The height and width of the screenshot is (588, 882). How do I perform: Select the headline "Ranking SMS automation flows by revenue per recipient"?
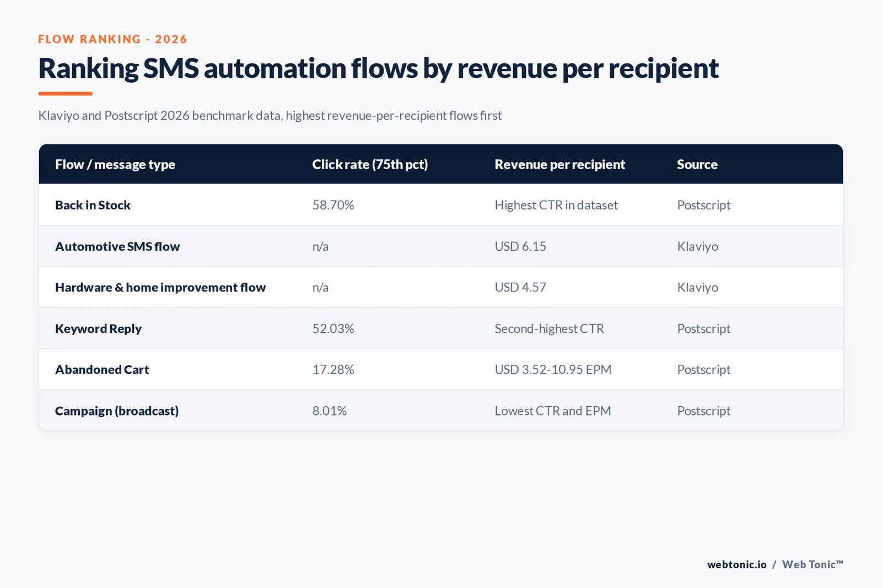coord(378,69)
